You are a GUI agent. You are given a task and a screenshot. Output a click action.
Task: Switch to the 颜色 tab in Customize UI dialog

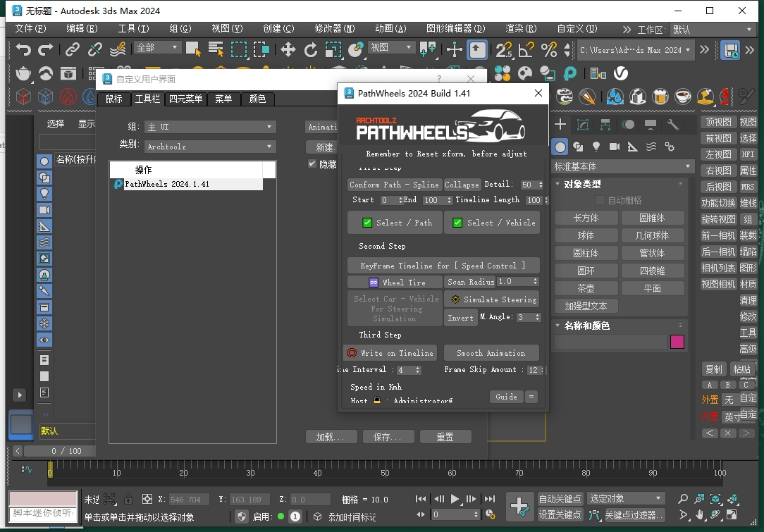point(257,99)
